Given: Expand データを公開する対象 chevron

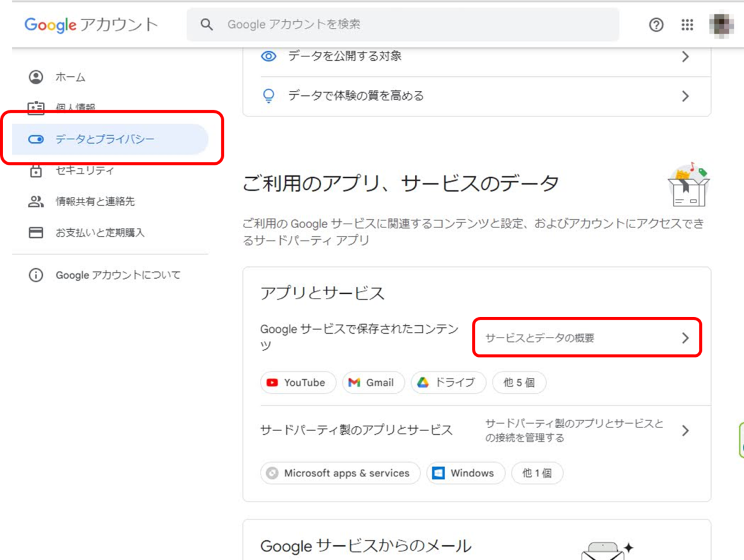Looking at the screenshot, I should (x=685, y=56).
